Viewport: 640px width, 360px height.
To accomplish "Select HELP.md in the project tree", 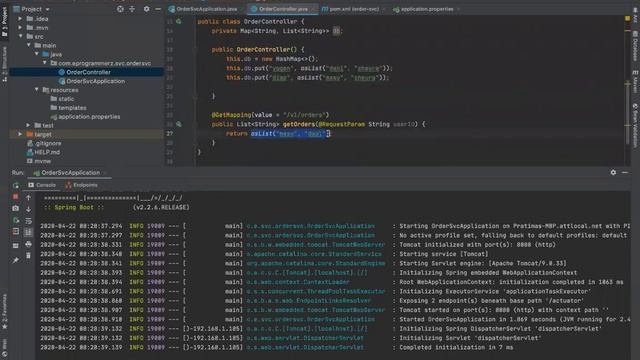I will (x=47, y=152).
